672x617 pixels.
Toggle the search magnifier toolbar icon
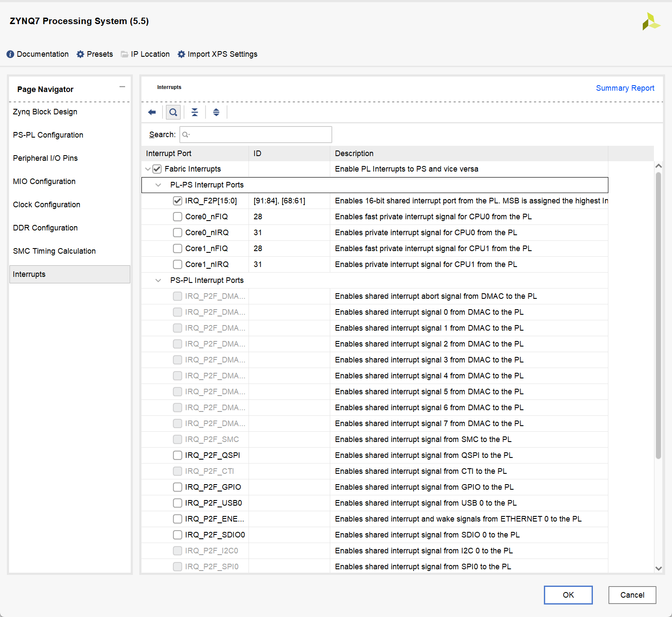(x=173, y=112)
